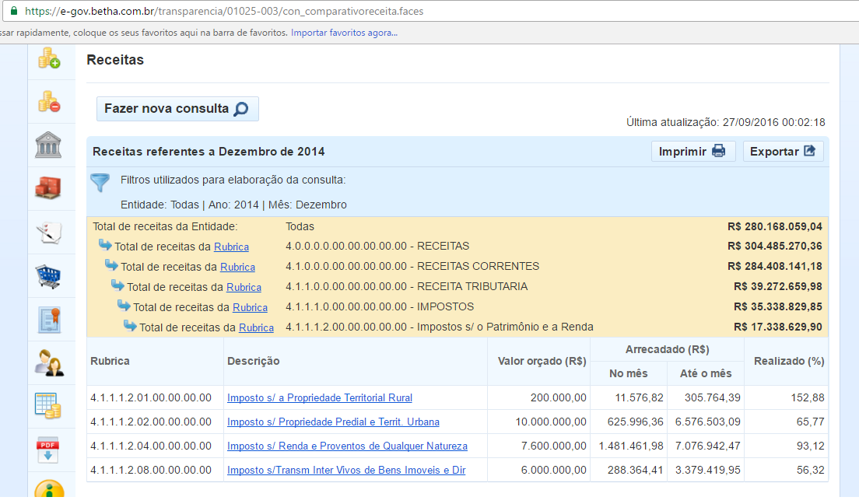Click the checklist paper sidebar icon
Viewport: 859px width, 504px height.
coord(49,232)
